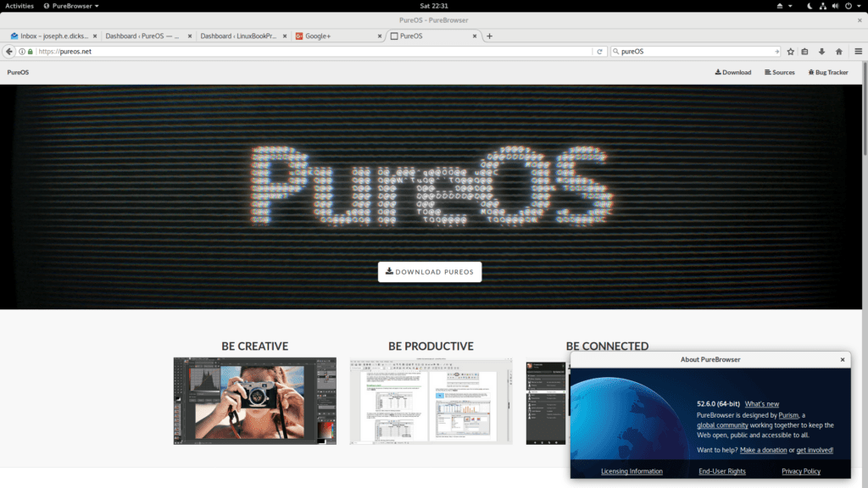Click the search box containing pureOS
Image resolution: width=868 pixels, height=488 pixels.
click(x=696, y=52)
